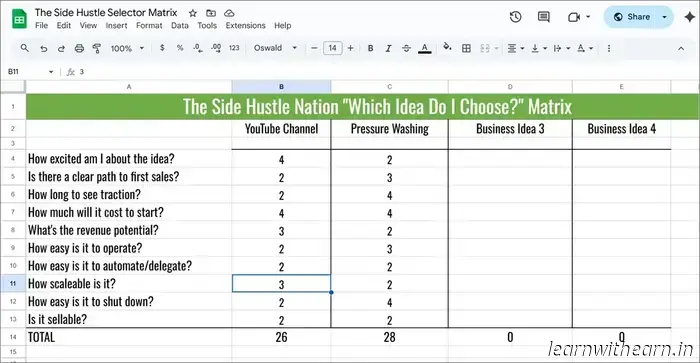Screen dimensions: 700x363
Task: Decrease decimal places icon
Action: click(x=198, y=48)
